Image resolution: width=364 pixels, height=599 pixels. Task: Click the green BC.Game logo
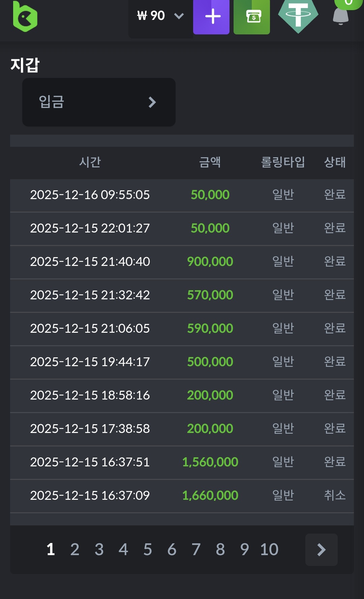click(25, 17)
